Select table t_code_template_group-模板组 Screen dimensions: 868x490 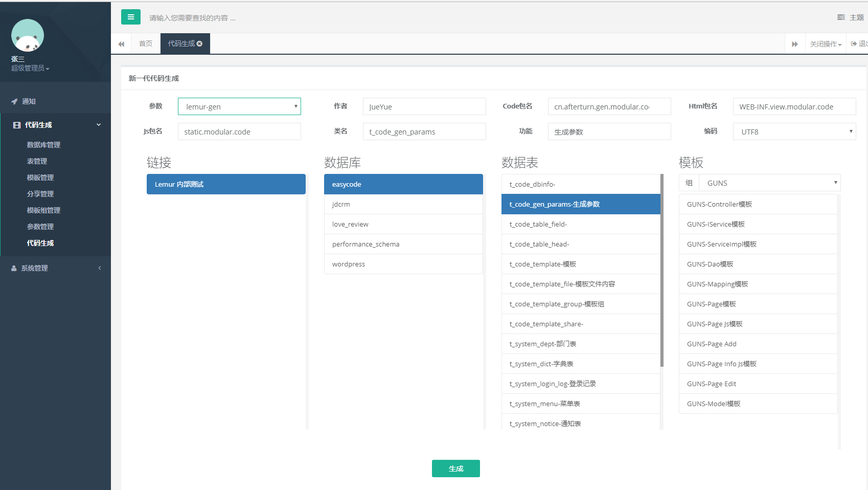point(581,304)
